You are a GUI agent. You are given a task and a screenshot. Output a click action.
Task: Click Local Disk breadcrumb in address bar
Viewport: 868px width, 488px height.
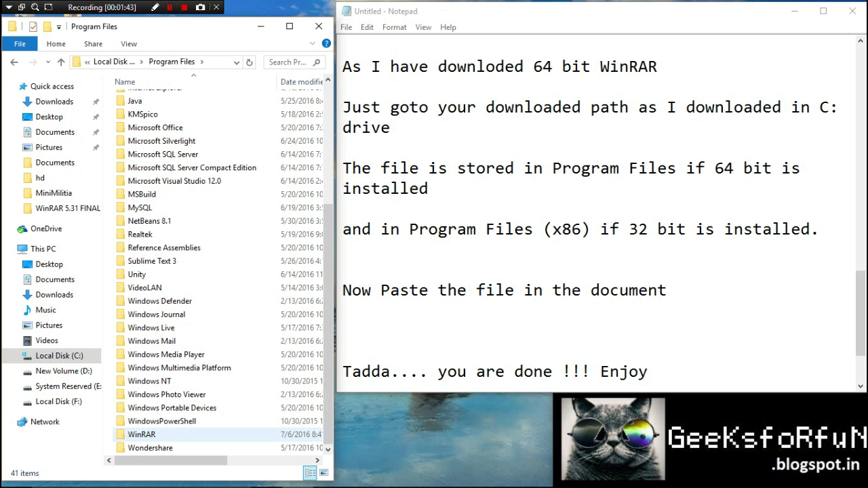[x=114, y=62]
